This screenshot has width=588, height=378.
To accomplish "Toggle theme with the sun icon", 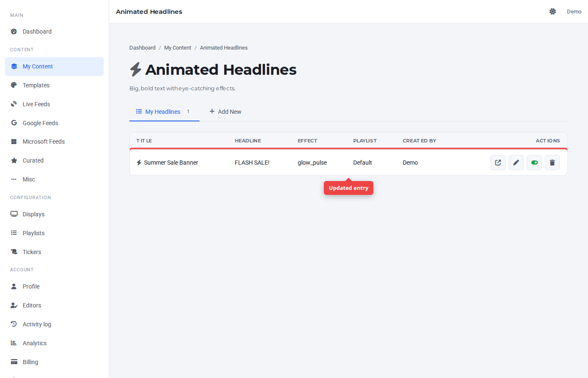I will [553, 11].
